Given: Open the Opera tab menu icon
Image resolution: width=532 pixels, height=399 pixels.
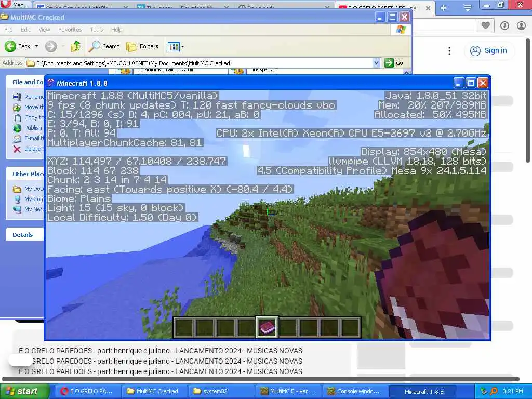Looking at the screenshot, I should pyautogui.click(x=468, y=8).
